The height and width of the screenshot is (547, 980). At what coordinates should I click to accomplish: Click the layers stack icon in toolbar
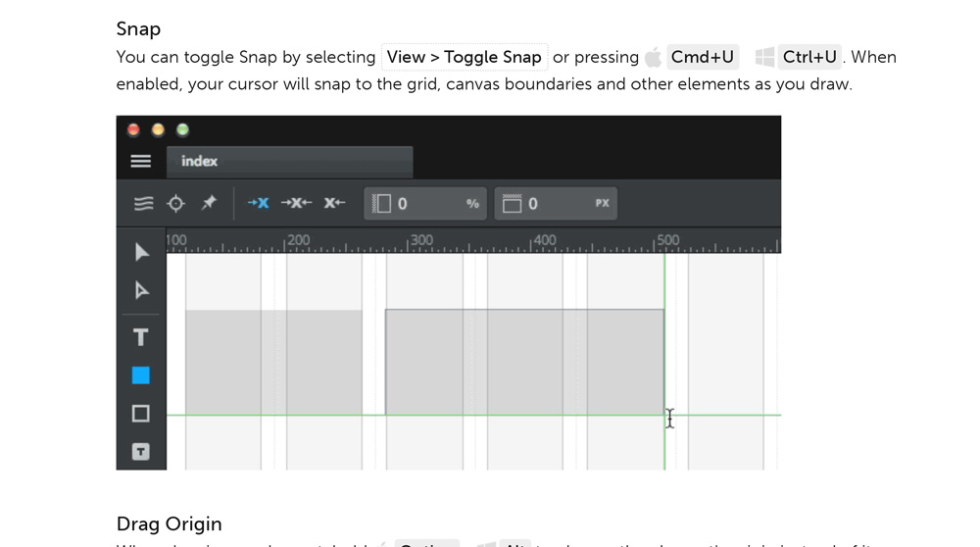(144, 203)
